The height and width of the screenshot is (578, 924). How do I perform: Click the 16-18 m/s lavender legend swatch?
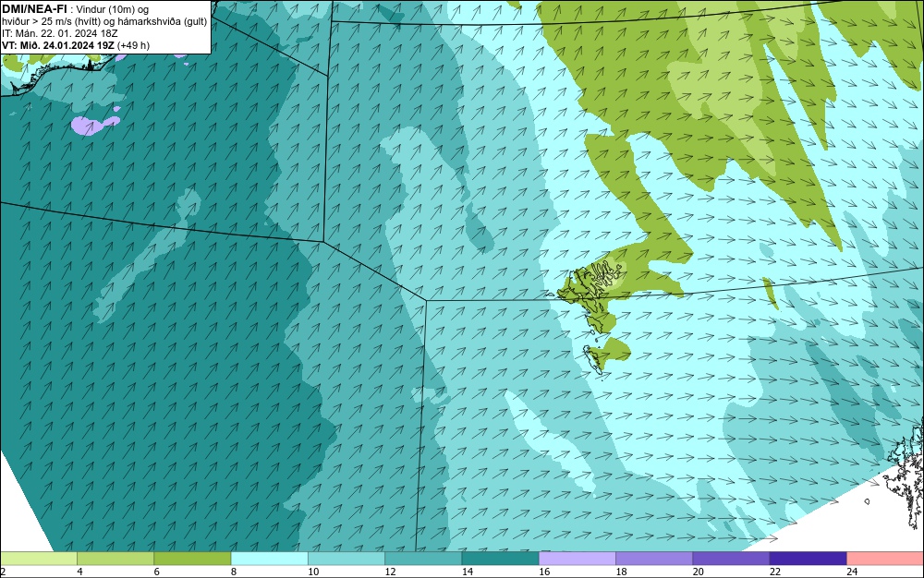[x=577, y=558]
